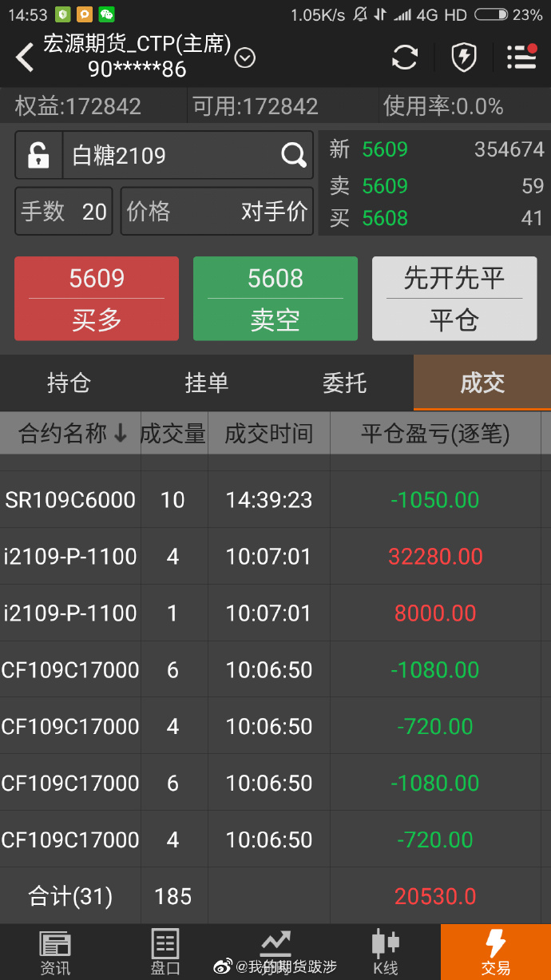Screen dimensions: 551x980
Task: Open the list menu icon
Action: (x=521, y=57)
